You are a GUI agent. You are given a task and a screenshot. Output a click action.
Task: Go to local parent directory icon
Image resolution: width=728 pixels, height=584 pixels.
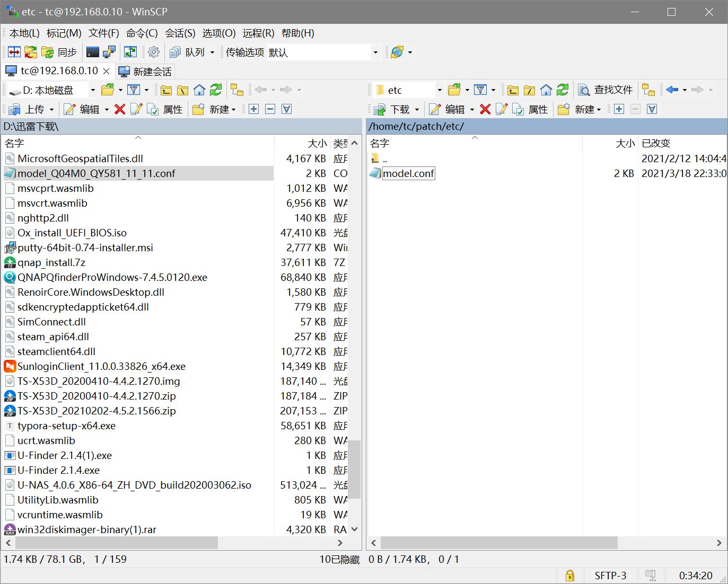coord(166,90)
